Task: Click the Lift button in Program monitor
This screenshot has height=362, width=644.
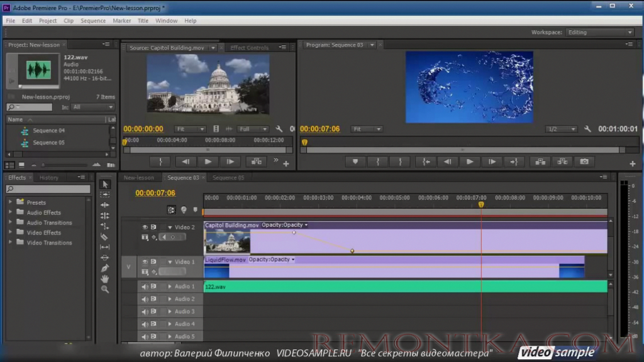Action: (x=540, y=162)
